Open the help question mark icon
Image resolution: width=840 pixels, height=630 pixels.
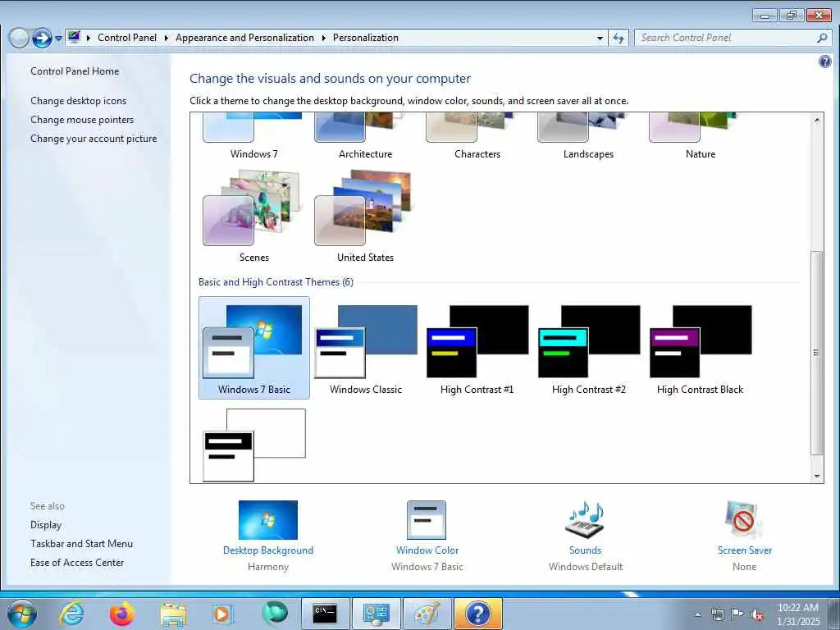[x=825, y=62]
